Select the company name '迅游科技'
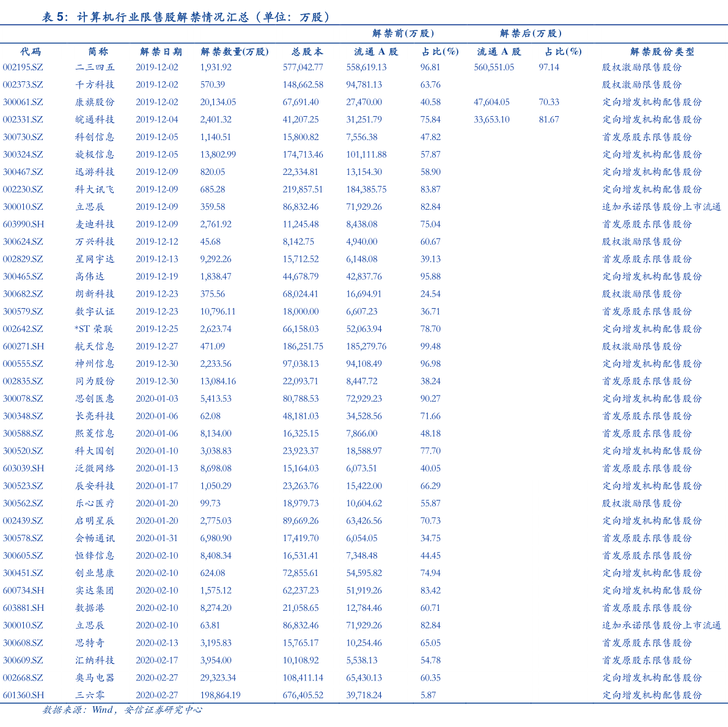Screen dimensions: 728x727 coord(95,172)
